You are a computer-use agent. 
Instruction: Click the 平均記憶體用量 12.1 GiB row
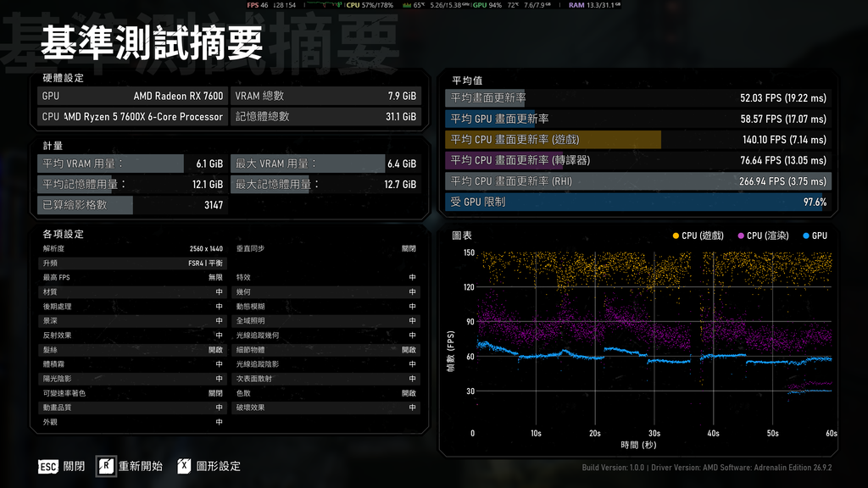(x=132, y=184)
